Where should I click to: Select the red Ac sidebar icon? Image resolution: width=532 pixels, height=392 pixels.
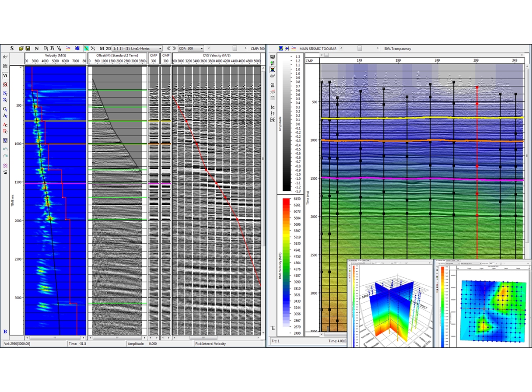(x=5, y=125)
